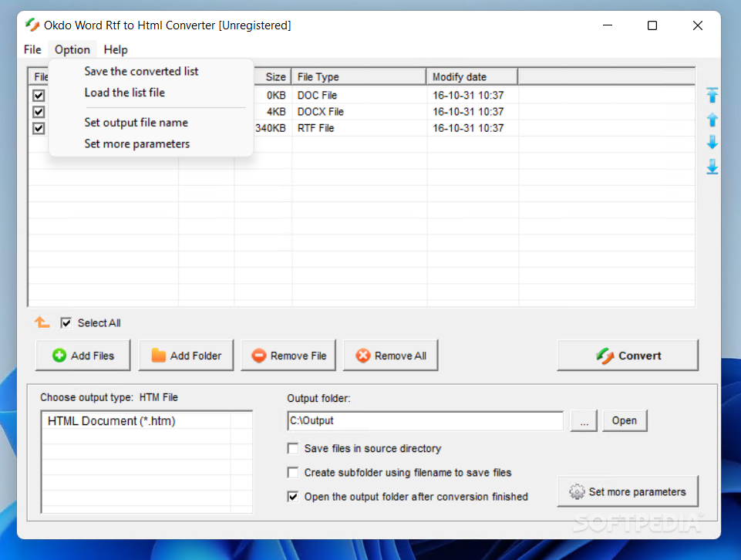Click the Remove File button
Screen dimensions: 741x560
[288, 356]
